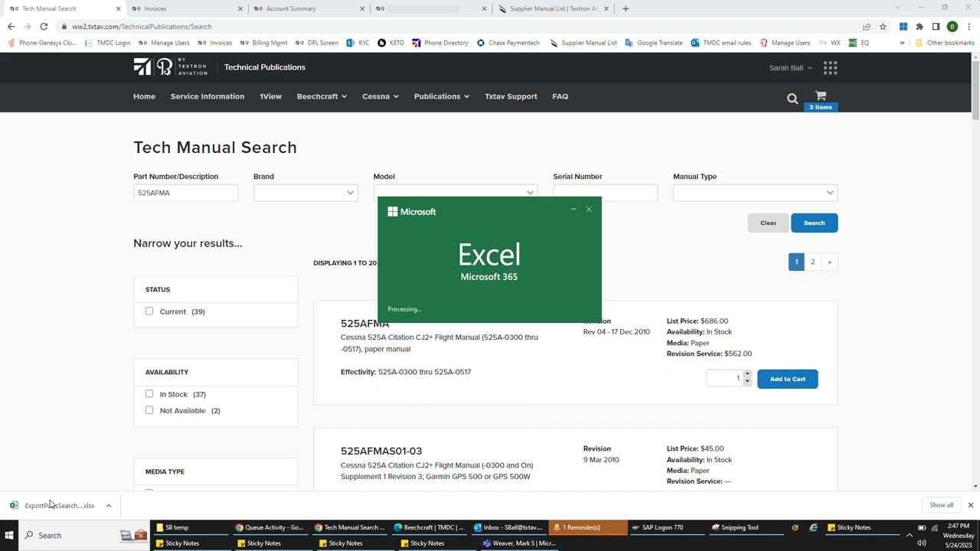Reload the page with the refresh icon
This screenshot has height=551, width=980.
pos(44,27)
